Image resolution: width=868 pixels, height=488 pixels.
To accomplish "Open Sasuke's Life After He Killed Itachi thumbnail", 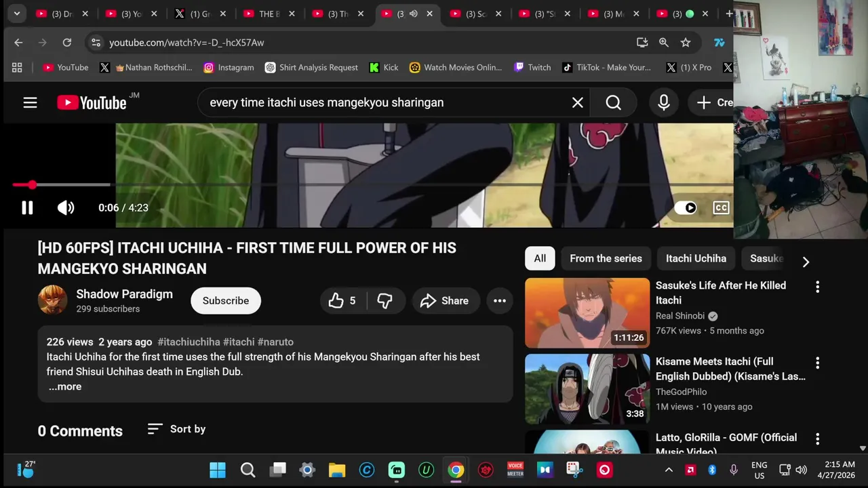I will [x=587, y=313].
